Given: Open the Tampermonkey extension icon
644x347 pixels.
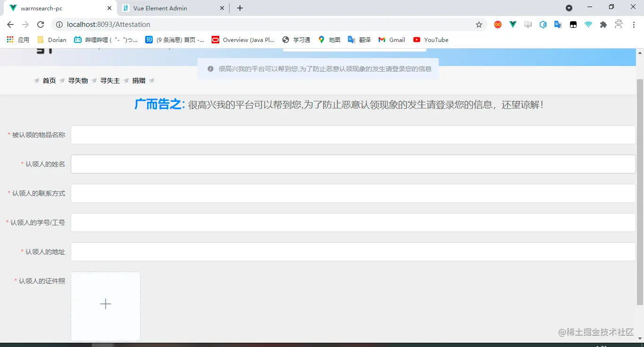Looking at the screenshot, I should click(x=573, y=25).
